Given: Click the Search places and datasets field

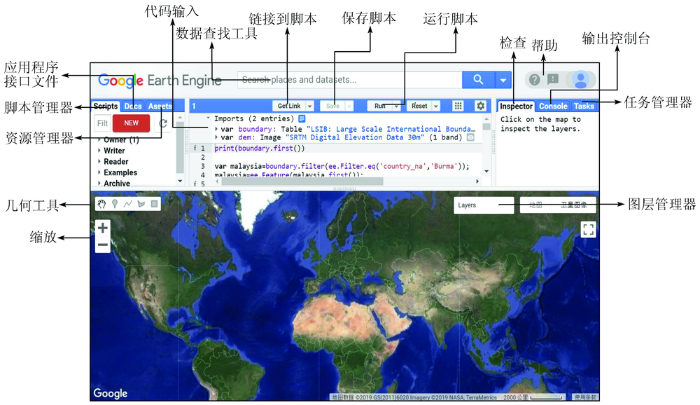Looking at the screenshot, I should (x=350, y=80).
